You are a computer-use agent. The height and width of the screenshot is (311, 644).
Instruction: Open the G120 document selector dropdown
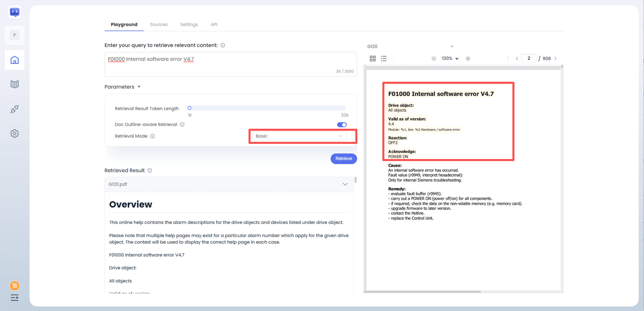(x=410, y=47)
